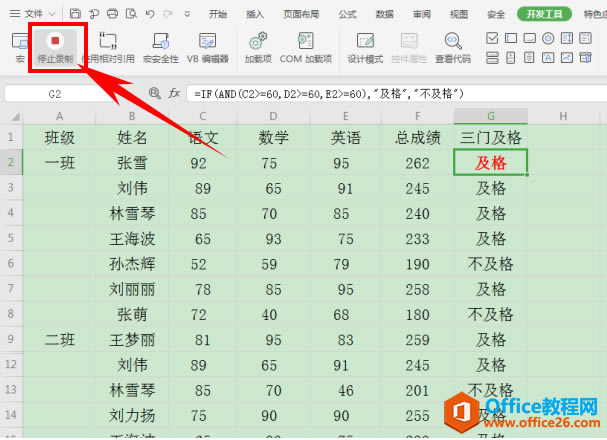Viewport: 607px width, 440px height.
Task: Click the 王梦丽 name cell
Action: click(x=132, y=339)
